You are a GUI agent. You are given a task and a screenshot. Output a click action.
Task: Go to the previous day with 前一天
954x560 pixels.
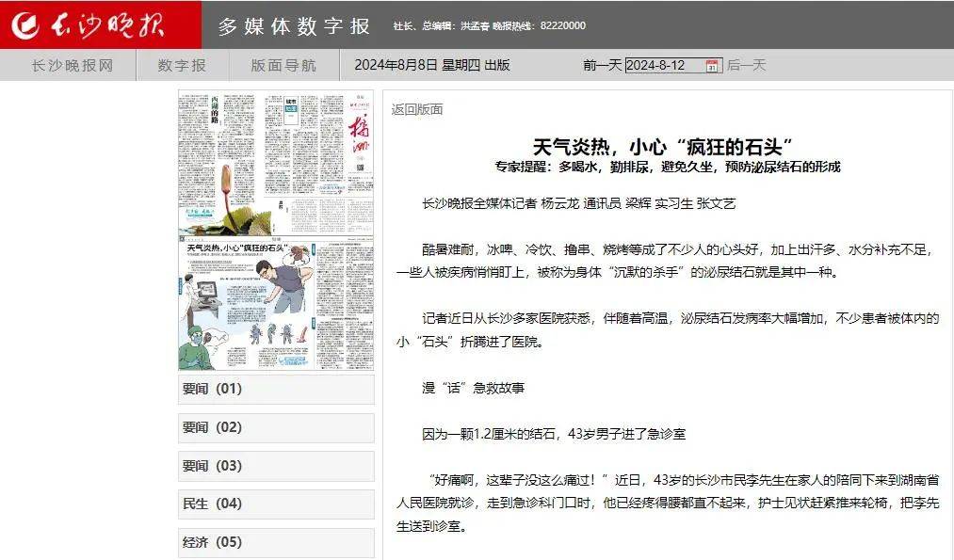point(603,66)
